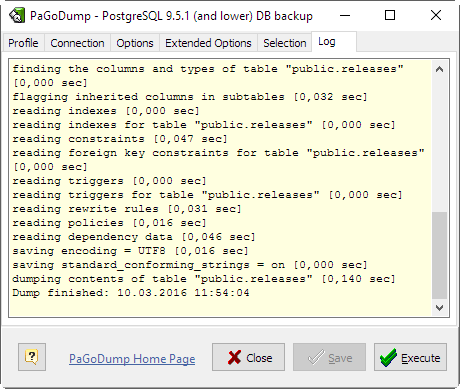460x389 pixels.
Task: Click the green checkmark icon on Execute
Action: [388, 358]
